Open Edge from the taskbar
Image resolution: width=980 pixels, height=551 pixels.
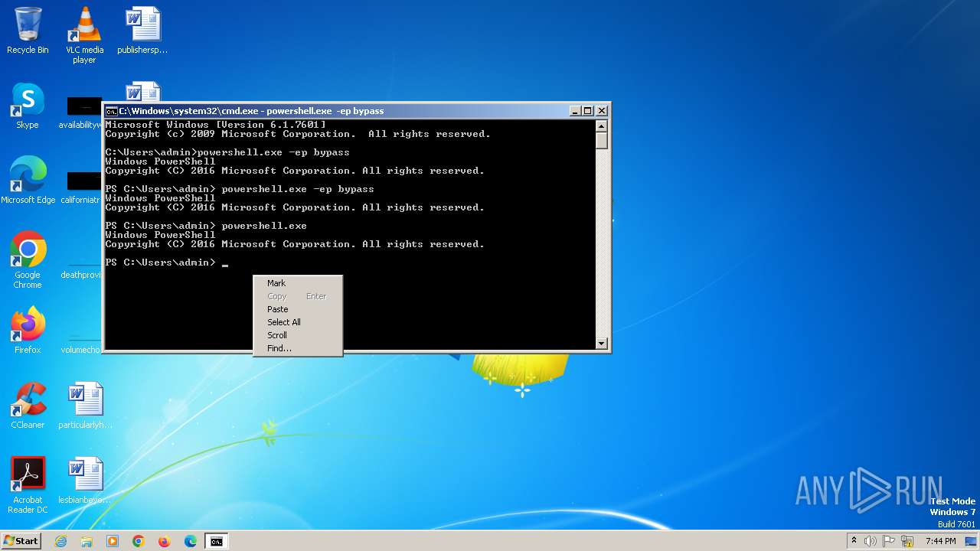point(191,541)
